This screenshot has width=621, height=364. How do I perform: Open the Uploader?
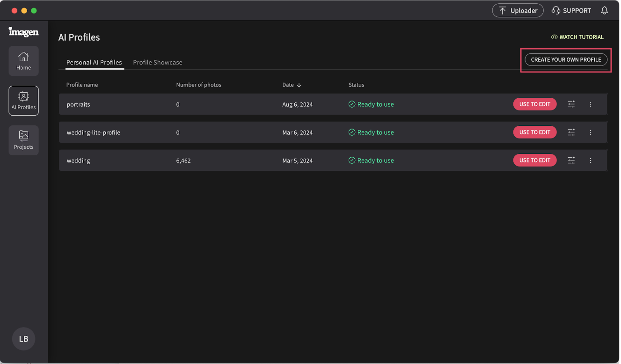(518, 10)
